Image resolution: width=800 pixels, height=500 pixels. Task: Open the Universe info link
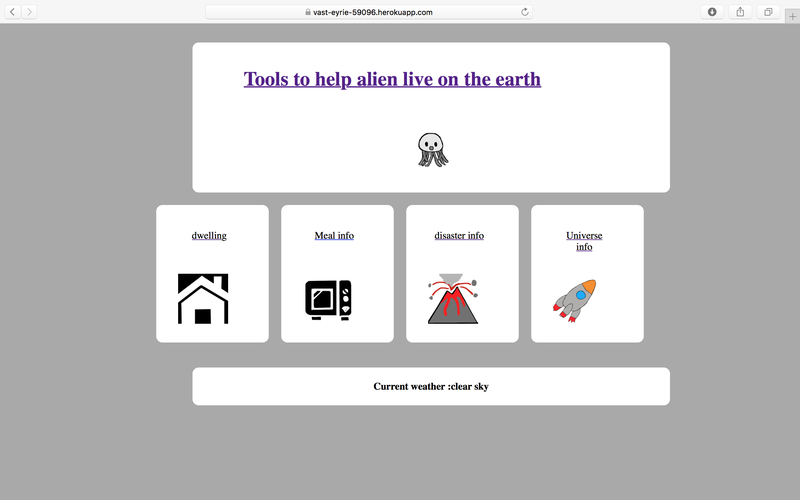point(584,241)
